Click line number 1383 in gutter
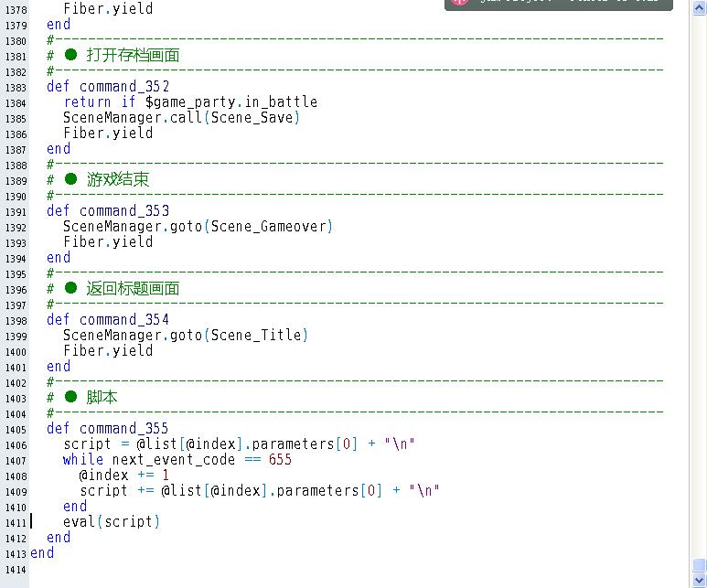Viewport: 707px width, 588px height. 16,88
